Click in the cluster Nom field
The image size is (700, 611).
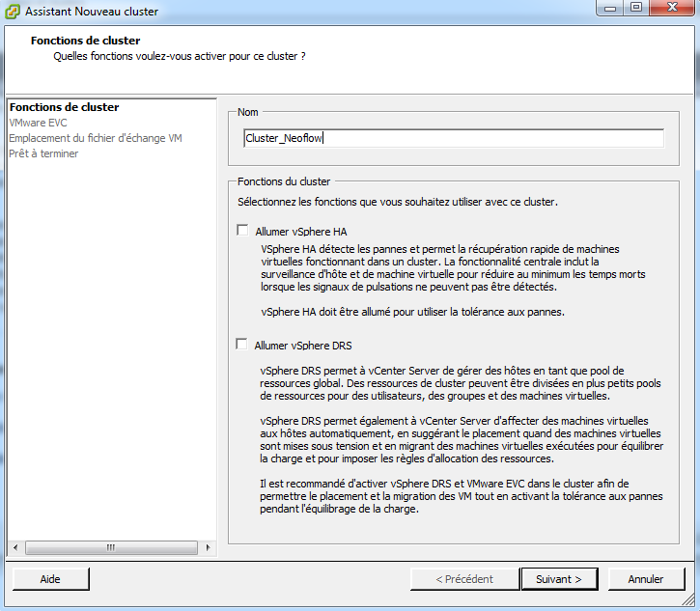(454, 138)
